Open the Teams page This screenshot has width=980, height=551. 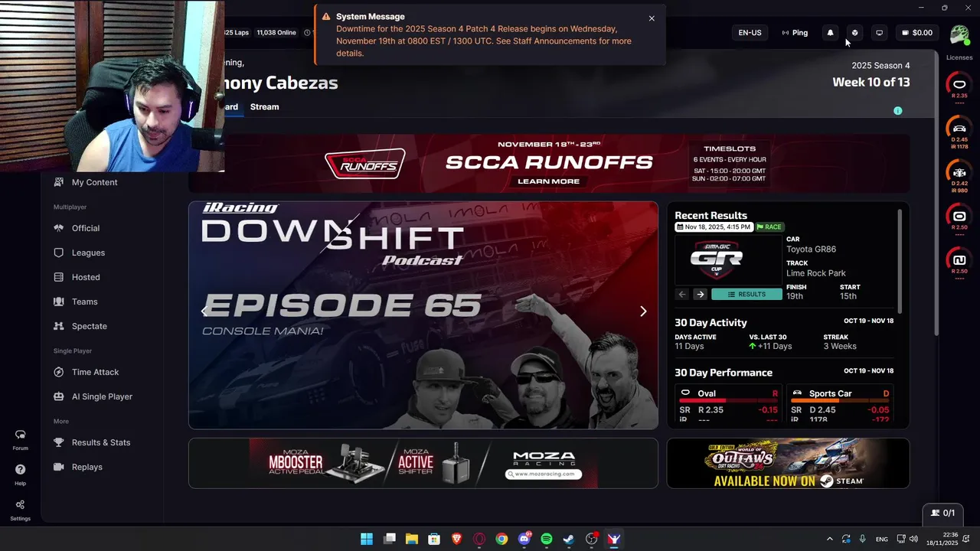click(76, 302)
